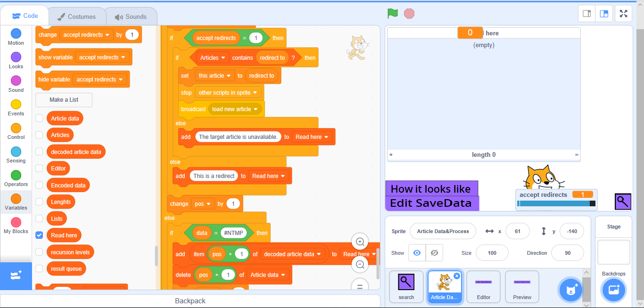Viewport: 644px width, 308px height.
Task: Select the Editor sprite thumbnail
Action: pos(483,286)
